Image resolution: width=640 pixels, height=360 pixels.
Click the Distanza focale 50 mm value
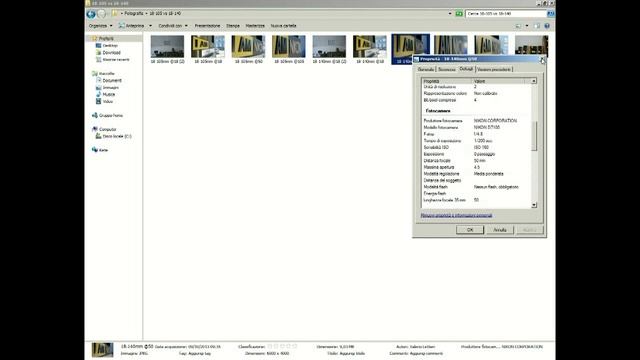(480, 161)
